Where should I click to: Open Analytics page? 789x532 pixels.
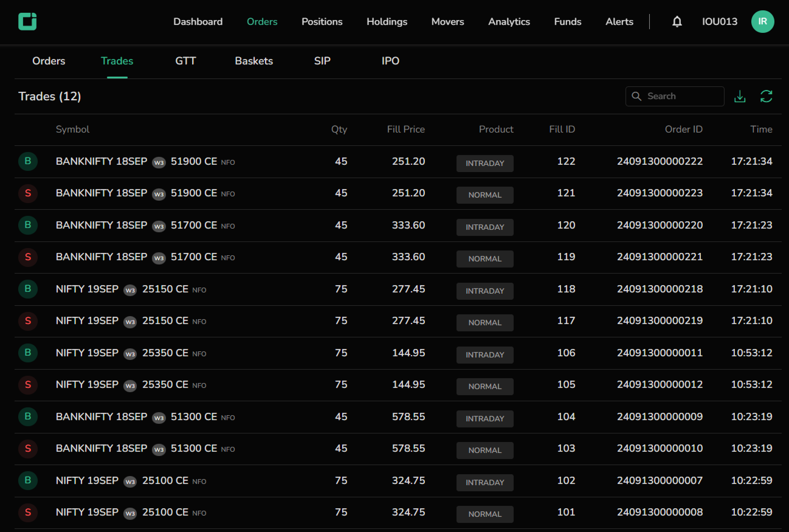[509, 21]
